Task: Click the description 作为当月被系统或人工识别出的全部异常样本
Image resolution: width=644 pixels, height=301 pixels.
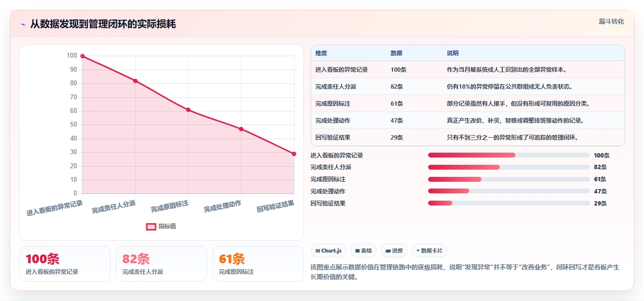Action: coord(507,70)
